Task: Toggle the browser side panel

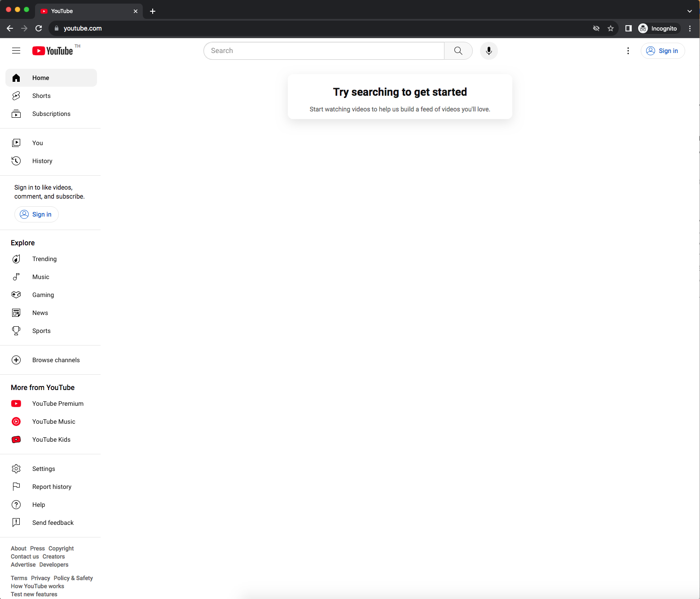Action: click(629, 28)
